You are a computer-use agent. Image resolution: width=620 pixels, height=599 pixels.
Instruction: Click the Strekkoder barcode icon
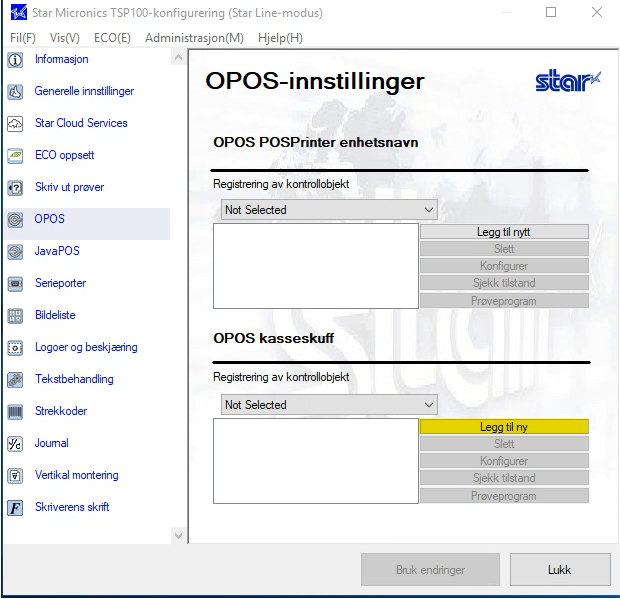15,412
